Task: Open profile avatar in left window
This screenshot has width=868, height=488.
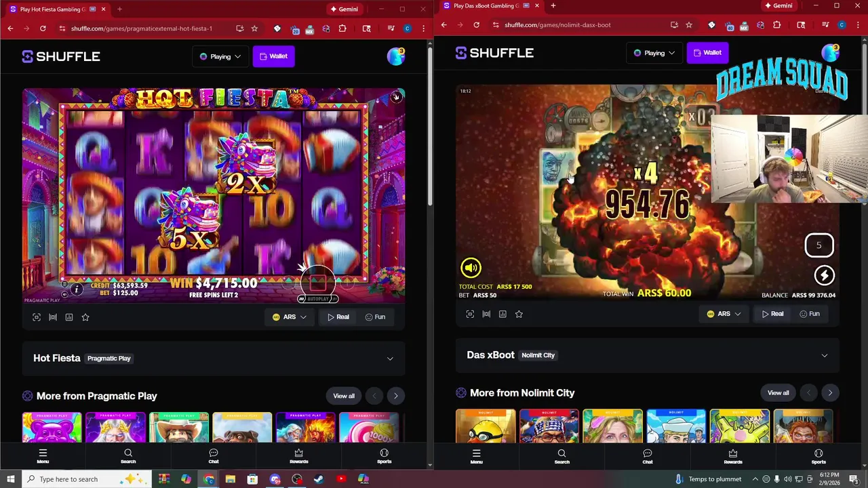Action: tap(396, 56)
